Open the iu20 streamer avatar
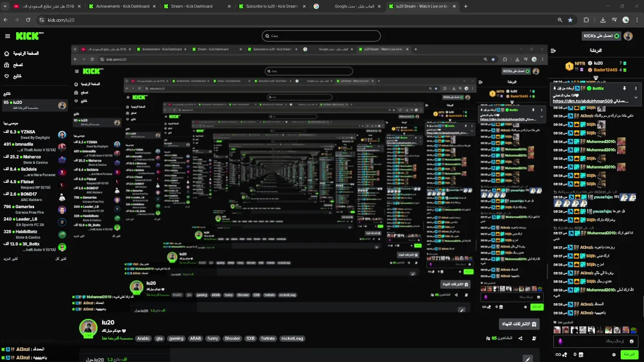Screen dimensions: 644x362 (x=89, y=328)
